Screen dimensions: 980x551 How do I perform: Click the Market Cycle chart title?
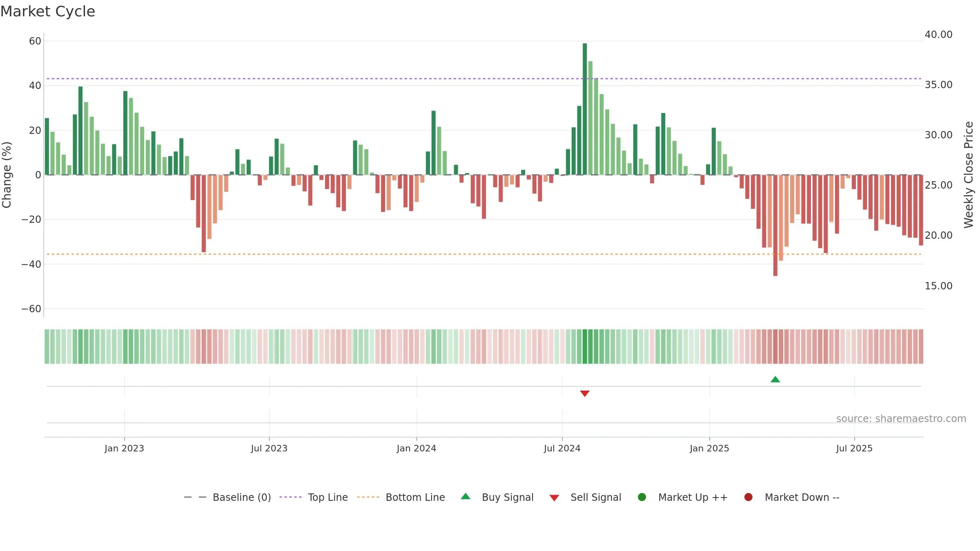point(48,11)
